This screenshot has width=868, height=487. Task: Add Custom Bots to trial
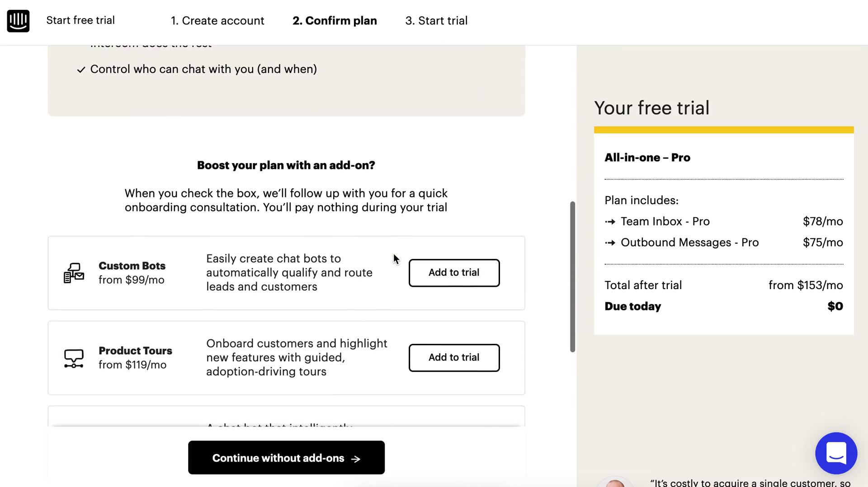(454, 273)
